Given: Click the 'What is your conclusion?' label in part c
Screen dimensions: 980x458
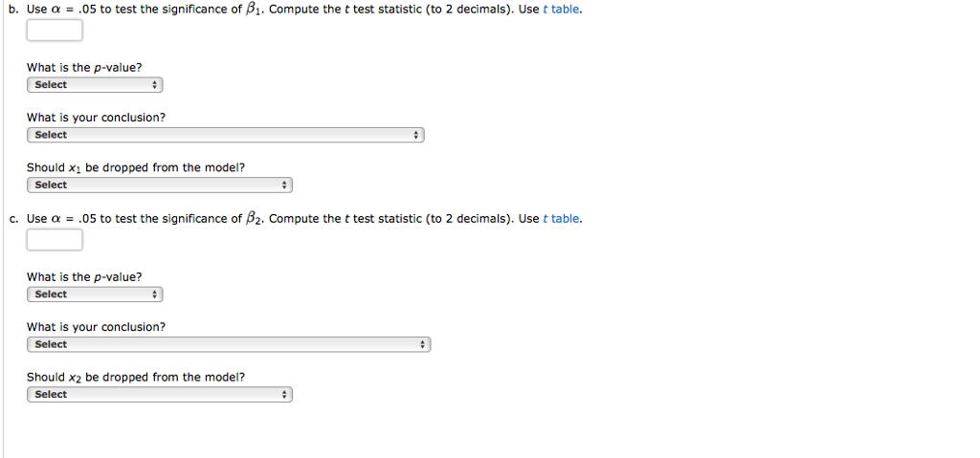Looking at the screenshot, I should coord(96,327).
